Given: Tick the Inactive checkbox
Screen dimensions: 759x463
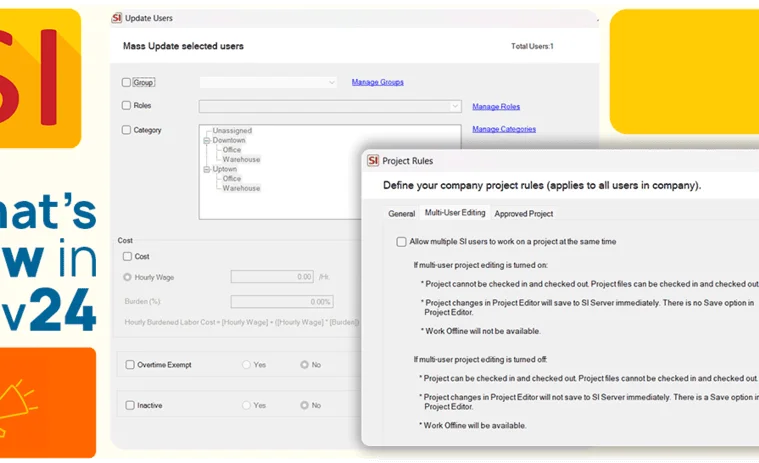Looking at the screenshot, I should tap(130, 405).
